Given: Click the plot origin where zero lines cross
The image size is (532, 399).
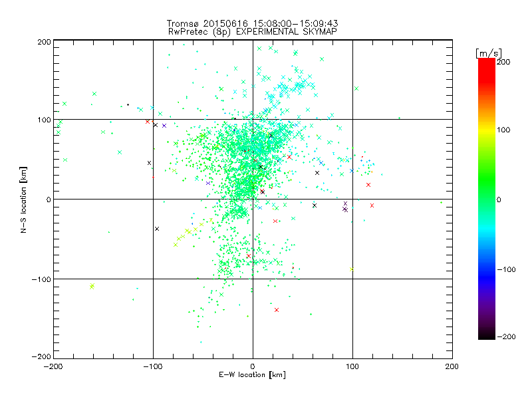Looking at the screenshot, I should click(253, 199).
